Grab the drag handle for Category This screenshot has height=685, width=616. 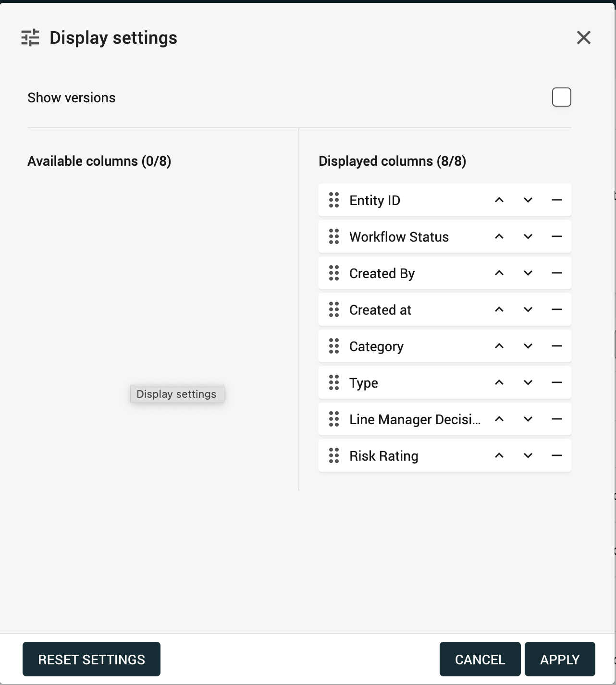tap(334, 346)
